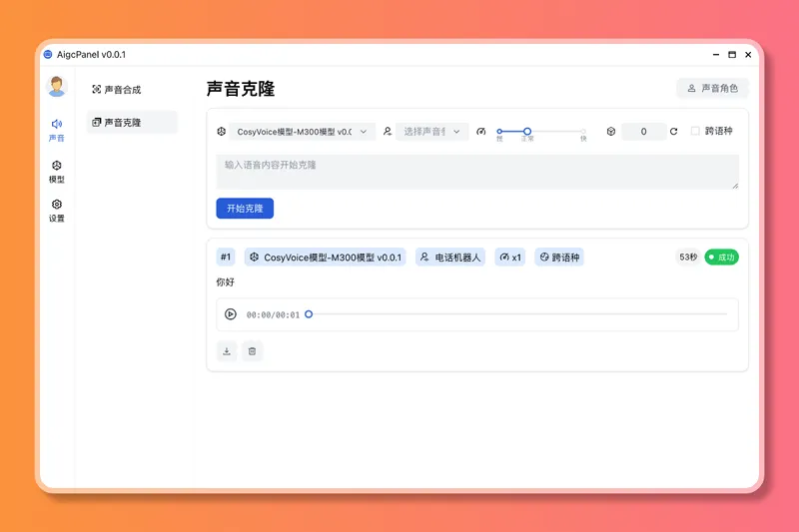
Task: Click the 成功 status badge
Action: 721,258
